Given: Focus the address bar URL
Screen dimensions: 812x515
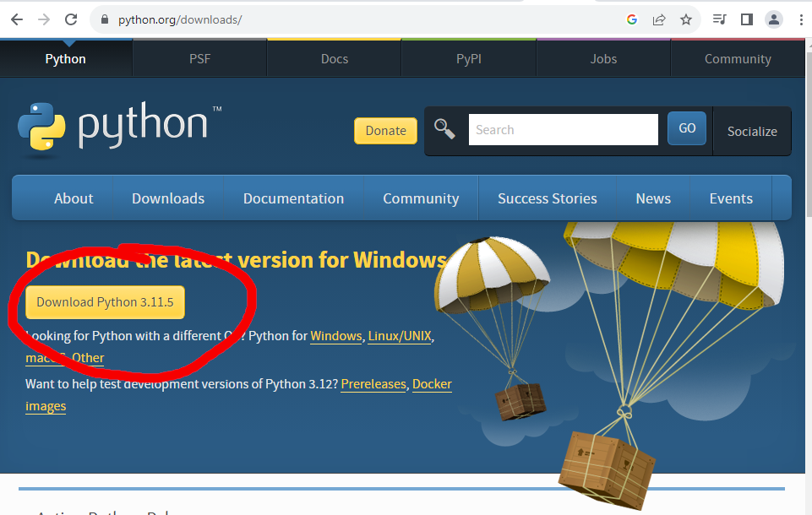Looking at the screenshot, I should 180,19.
